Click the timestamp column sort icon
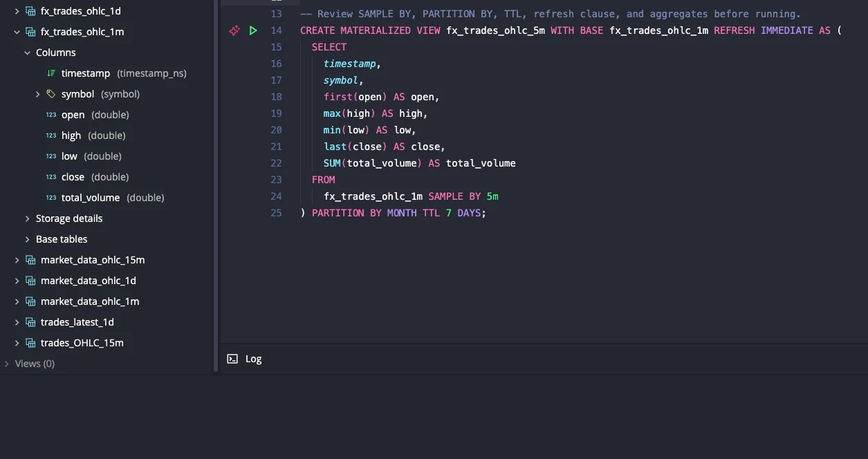The image size is (868, 459). (51, 73)
